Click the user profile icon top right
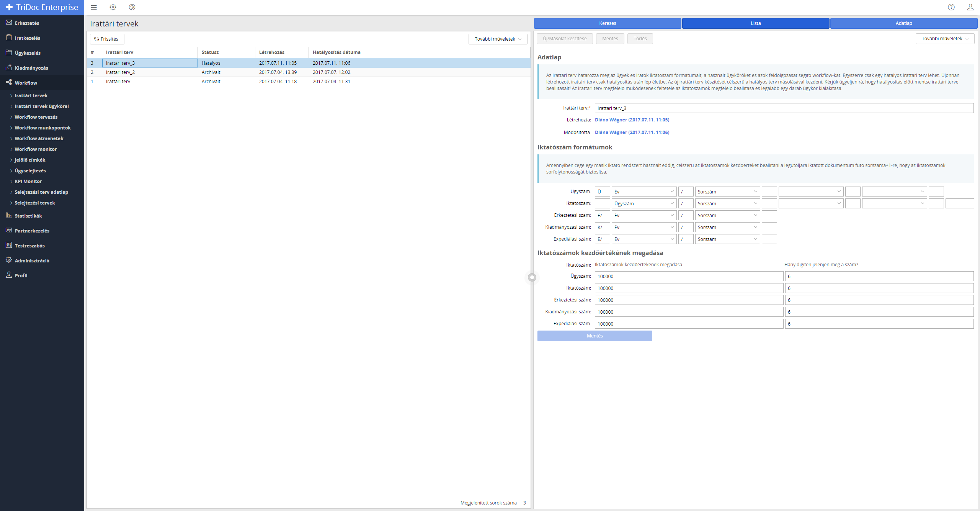980x511 pixels. coord(970,7)
